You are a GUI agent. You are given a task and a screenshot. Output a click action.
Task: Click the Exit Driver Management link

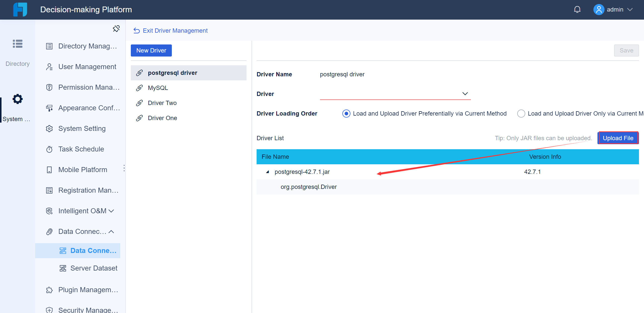pos(175,30)
